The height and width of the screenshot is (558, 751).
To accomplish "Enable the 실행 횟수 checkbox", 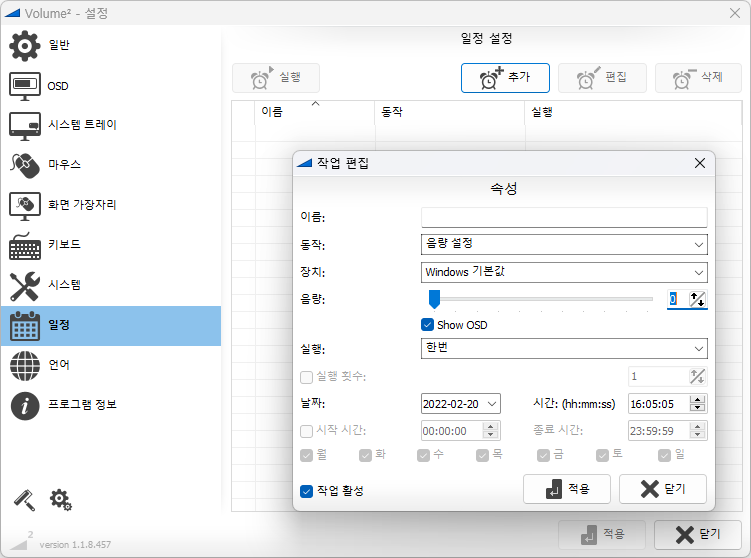I will click(307, 377).
